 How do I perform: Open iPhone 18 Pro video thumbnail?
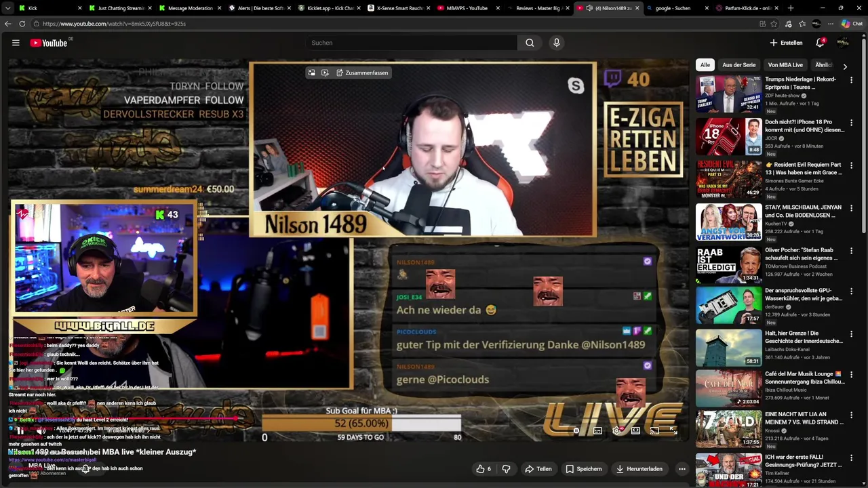728,136
